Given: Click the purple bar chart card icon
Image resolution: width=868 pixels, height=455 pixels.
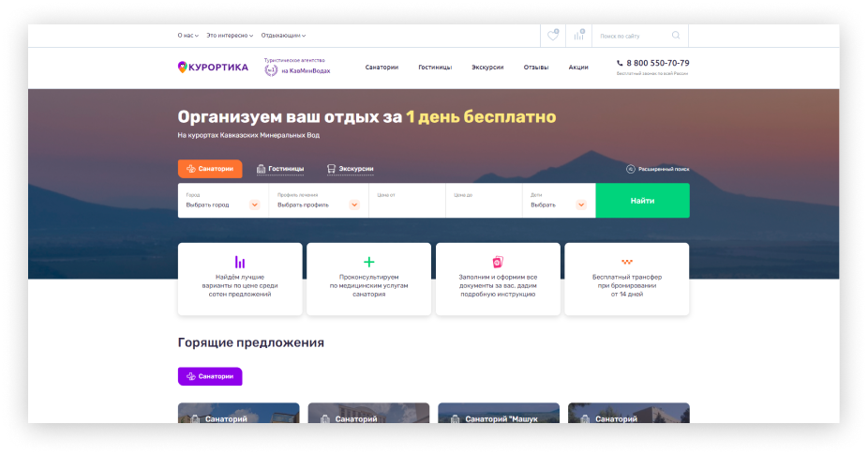Looking at the screenshot, I should [240, 263].
